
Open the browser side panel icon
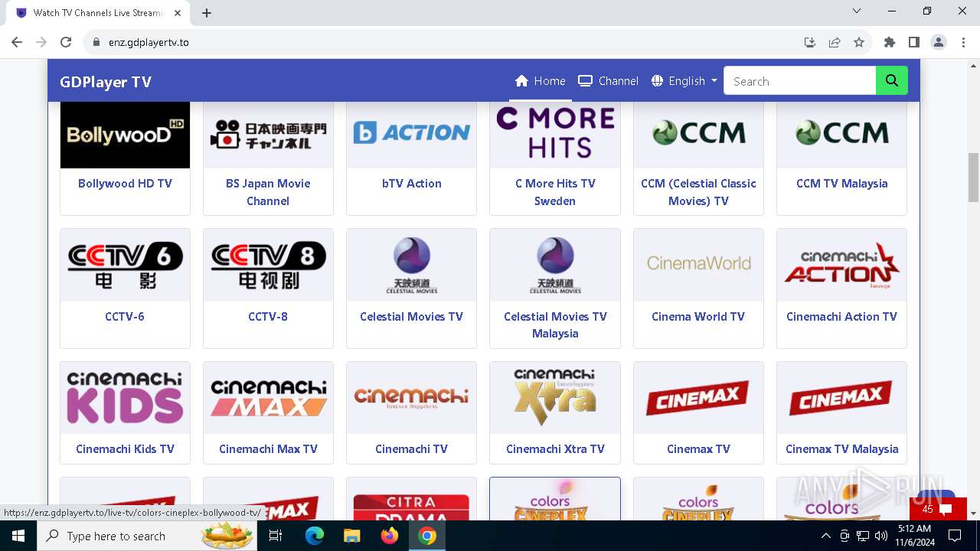pos(914,42)
